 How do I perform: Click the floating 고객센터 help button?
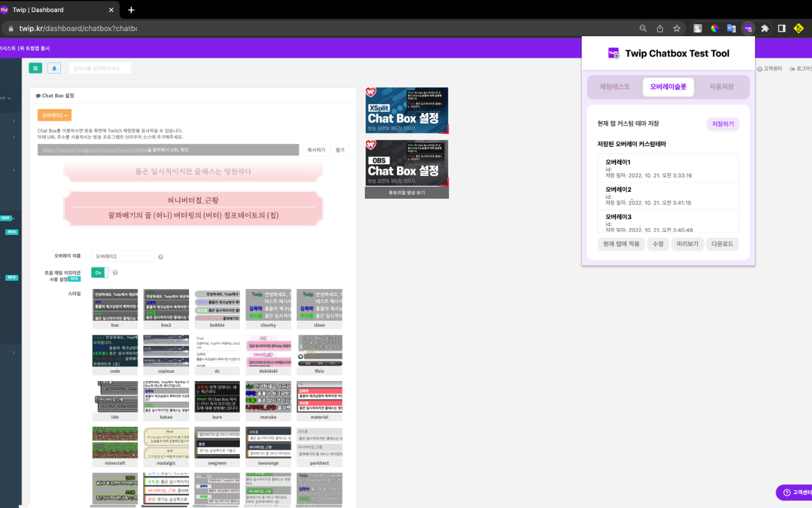pyautogui.click(x=795, y=492)
